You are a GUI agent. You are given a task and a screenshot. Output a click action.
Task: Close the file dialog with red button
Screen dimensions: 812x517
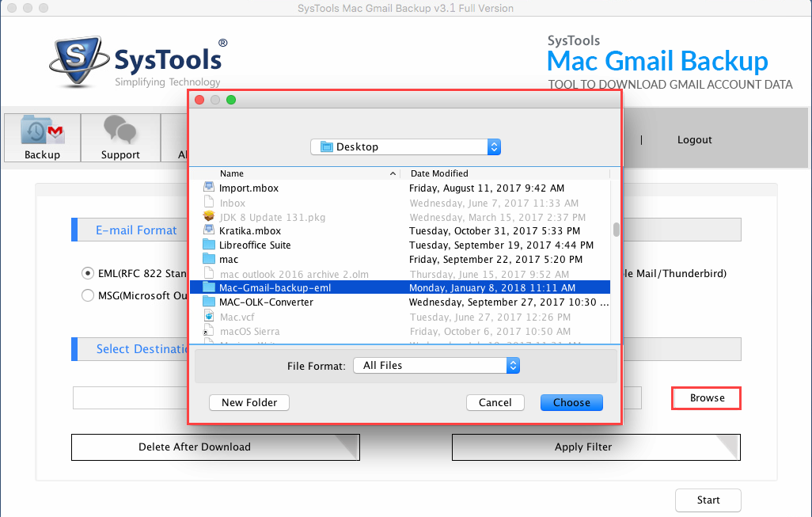pos(199,100)
